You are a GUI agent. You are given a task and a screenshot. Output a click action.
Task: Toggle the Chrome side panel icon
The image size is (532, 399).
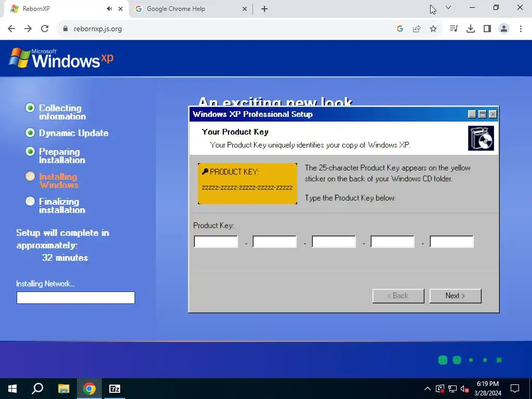487,29
